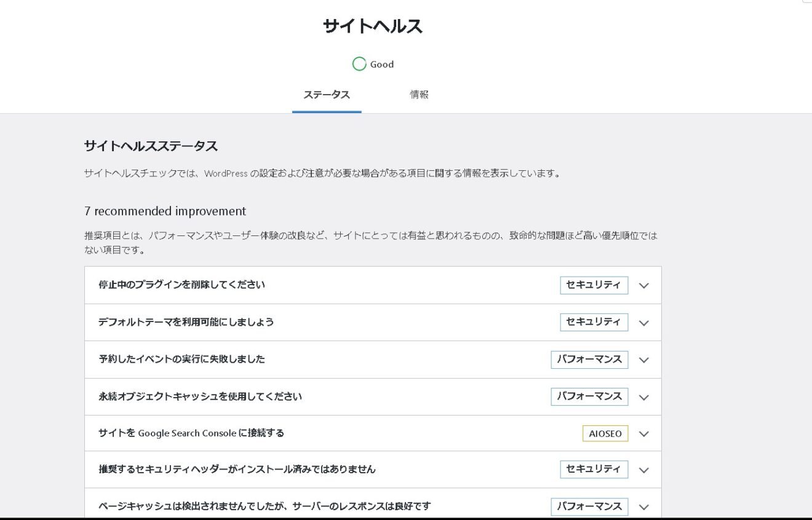This screenshot has width=812, height=520.
Task: Expand the 永続オブジェクトキャッシュを使用してください entry
Action: (x=643, y=396)
